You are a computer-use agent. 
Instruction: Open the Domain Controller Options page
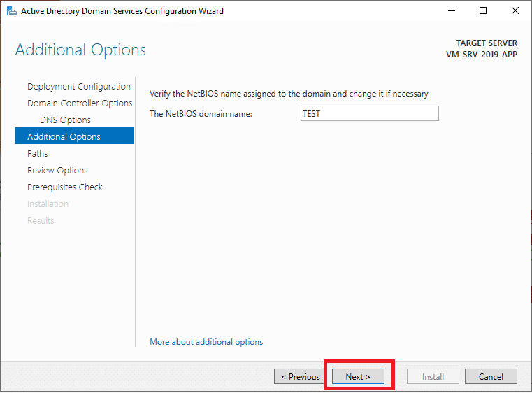point(79,103)
